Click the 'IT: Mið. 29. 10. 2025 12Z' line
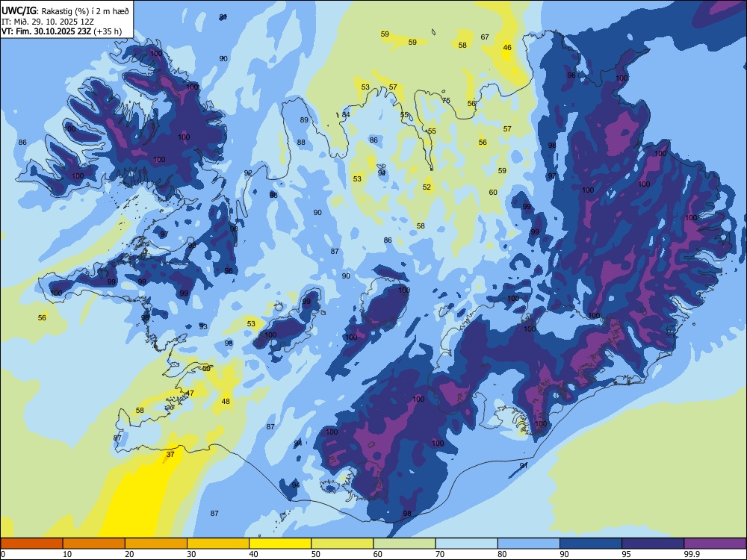The height and width of the screenshot is (560, 747). tap(48, 22)
